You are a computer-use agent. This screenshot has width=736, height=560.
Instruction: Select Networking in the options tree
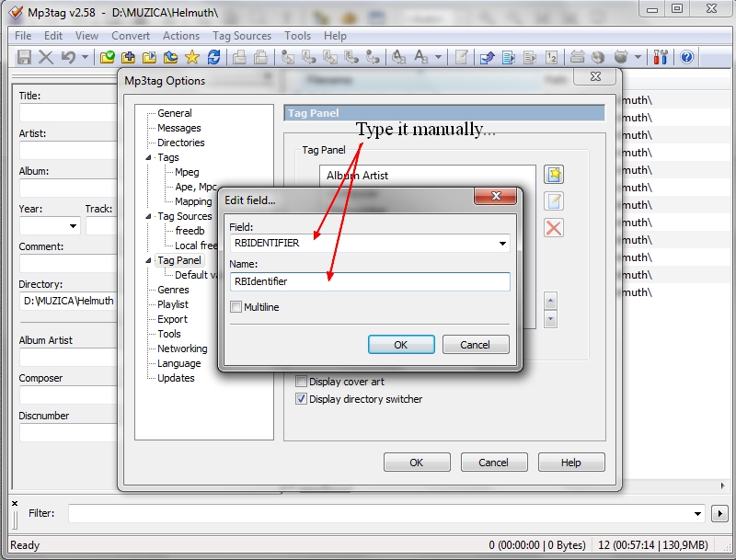click(x=182, y=349)
